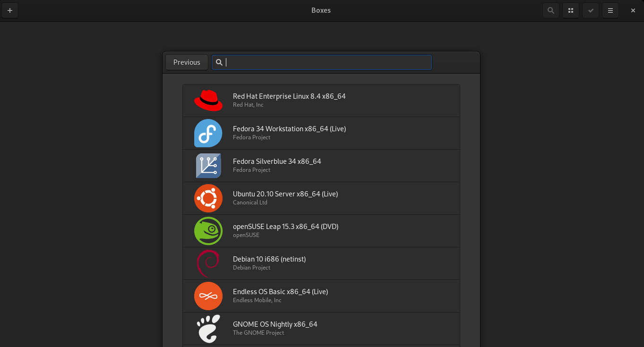This screenshot has height=347, width=644.
Task: Click the 'openSUSE' vendor label
Action: [246, 235]
